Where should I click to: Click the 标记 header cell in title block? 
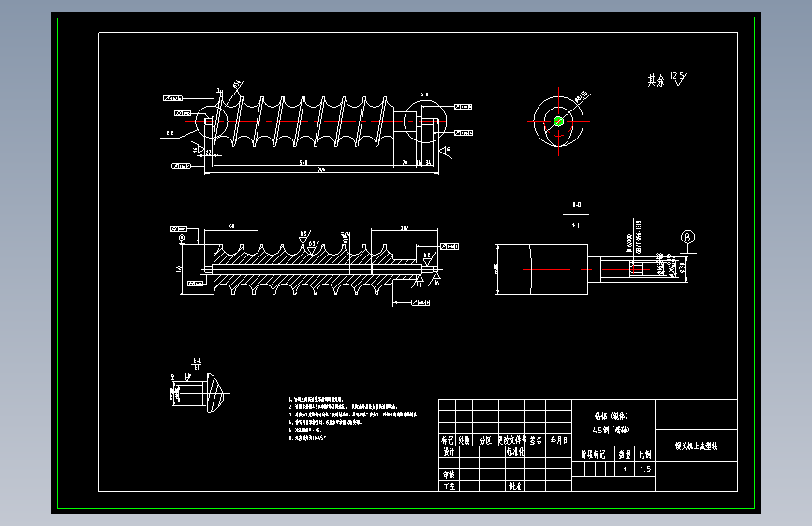pos(448,440)
